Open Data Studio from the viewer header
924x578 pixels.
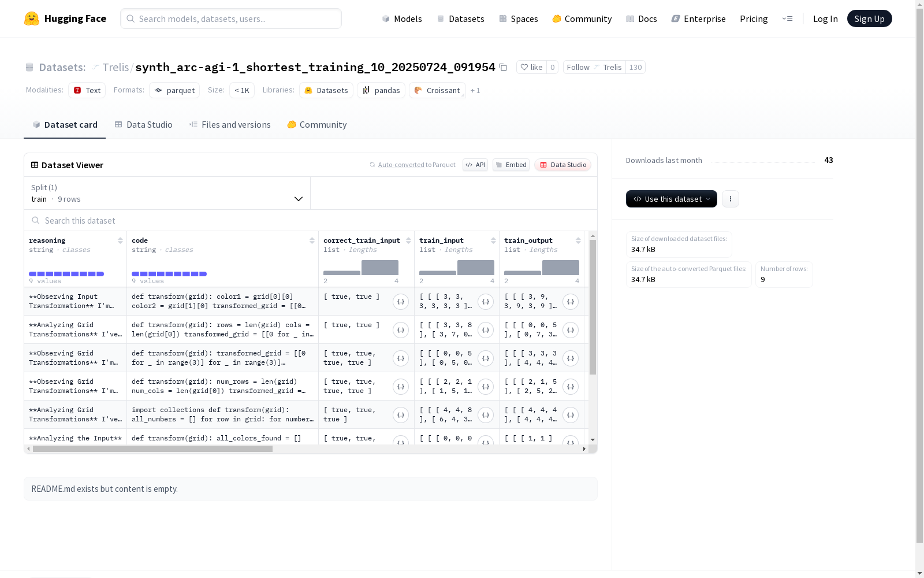point(563,165)
